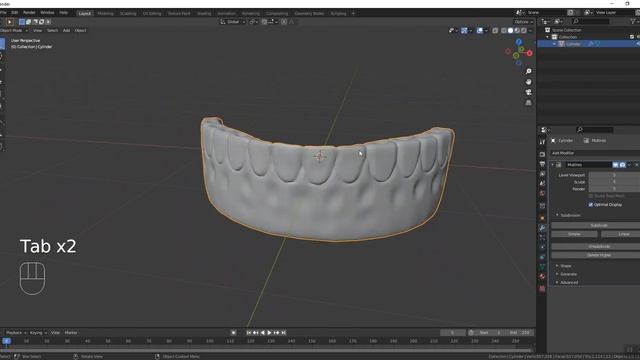Open the Physics properties tab
Screen dimensions: 640x360
point(542,247)
